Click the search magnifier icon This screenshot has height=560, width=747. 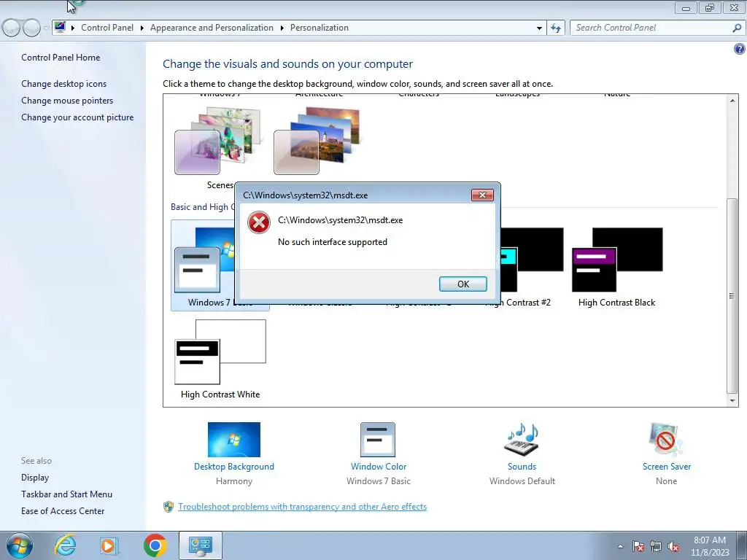[x=737, y=28]
